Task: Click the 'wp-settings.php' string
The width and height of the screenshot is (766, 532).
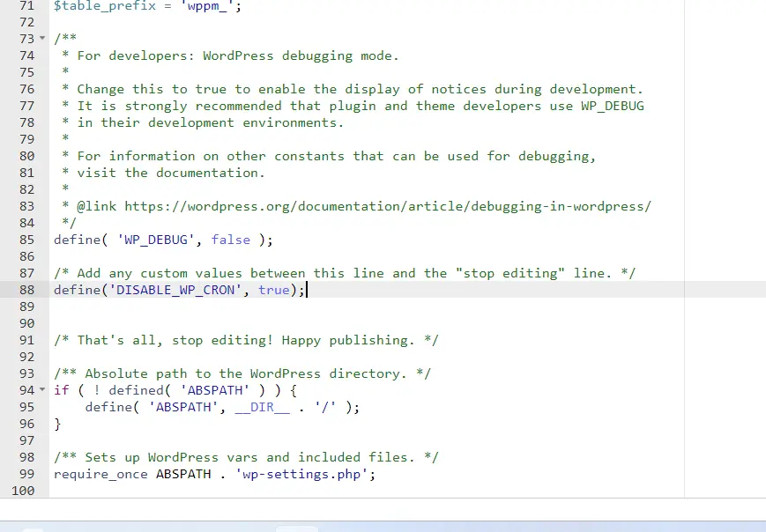Action: [301, 474]
